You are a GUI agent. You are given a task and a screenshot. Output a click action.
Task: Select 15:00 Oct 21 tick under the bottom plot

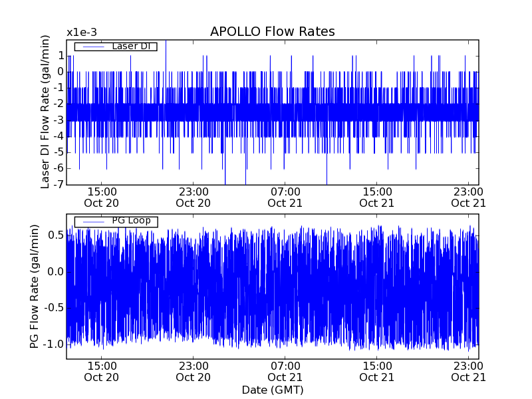tap(377, 371)
